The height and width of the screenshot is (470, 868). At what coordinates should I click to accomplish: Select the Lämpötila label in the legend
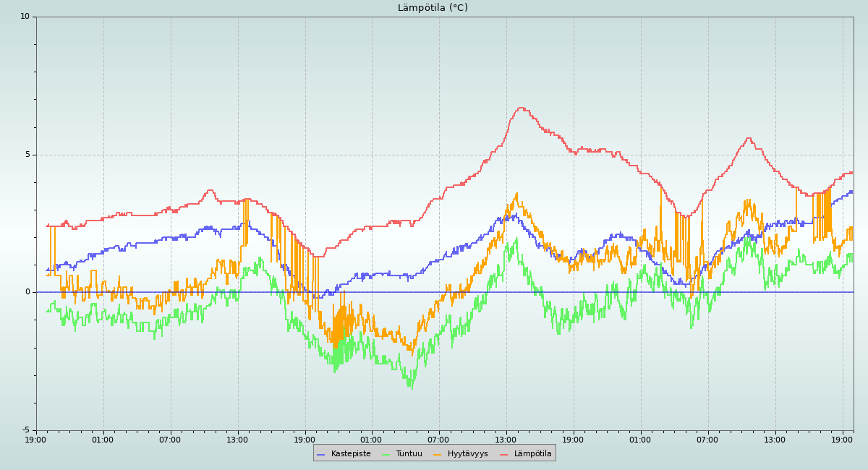click(x=532, y=454)
